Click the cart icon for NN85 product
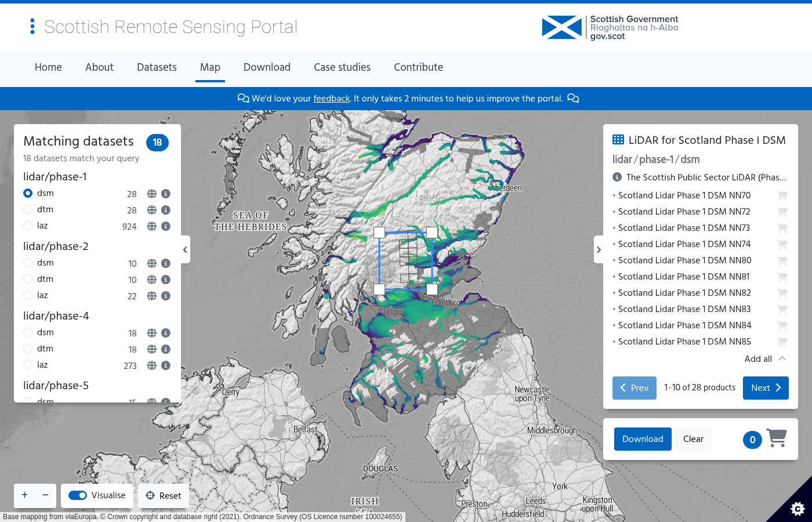This screenshot has height=522, width=812. (x=782, y=342)
